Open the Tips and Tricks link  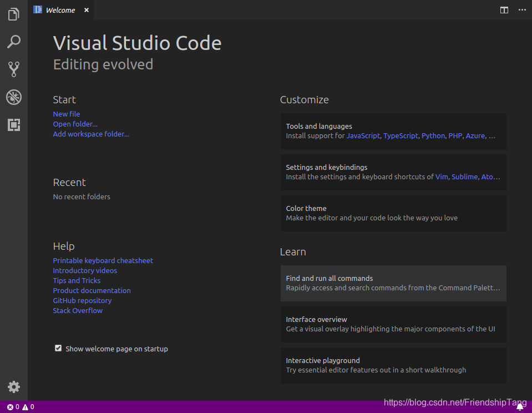[77, 280]
